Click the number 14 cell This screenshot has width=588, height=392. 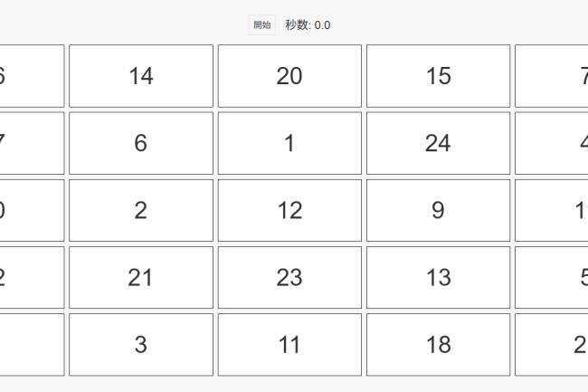click(x=141, y=76)
